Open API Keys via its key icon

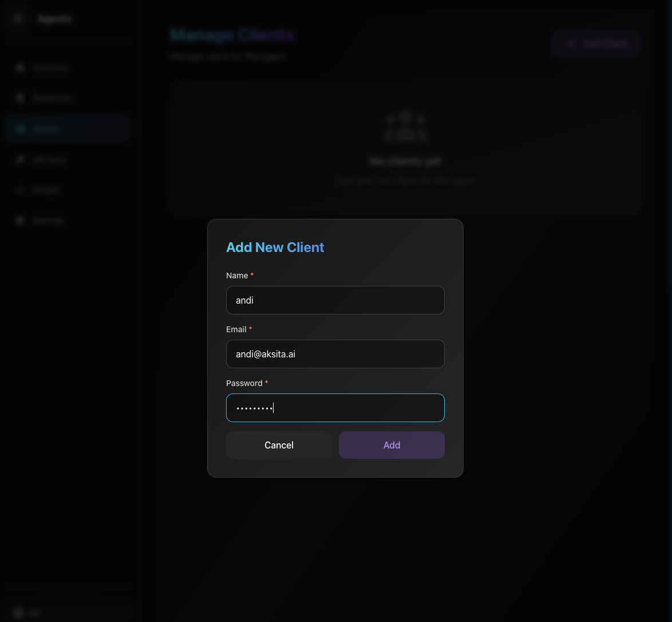[x=20, y=159]
